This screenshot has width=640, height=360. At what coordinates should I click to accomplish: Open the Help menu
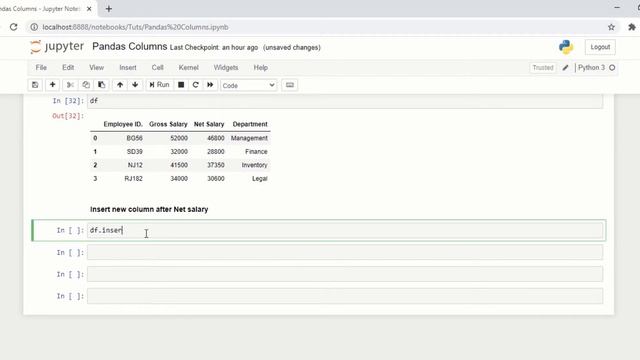tap(260, 68)
